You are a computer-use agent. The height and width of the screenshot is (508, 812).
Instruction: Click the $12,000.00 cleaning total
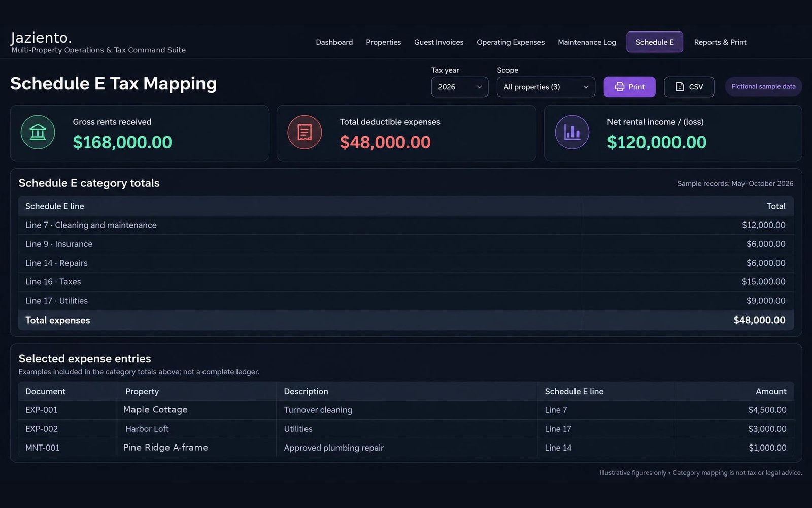point(764,225)
